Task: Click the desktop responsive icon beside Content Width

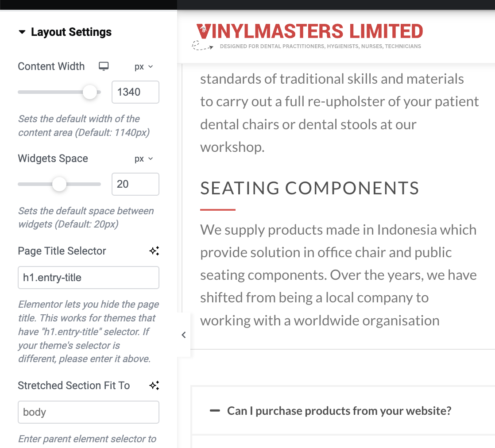Action: coord(104,66)
